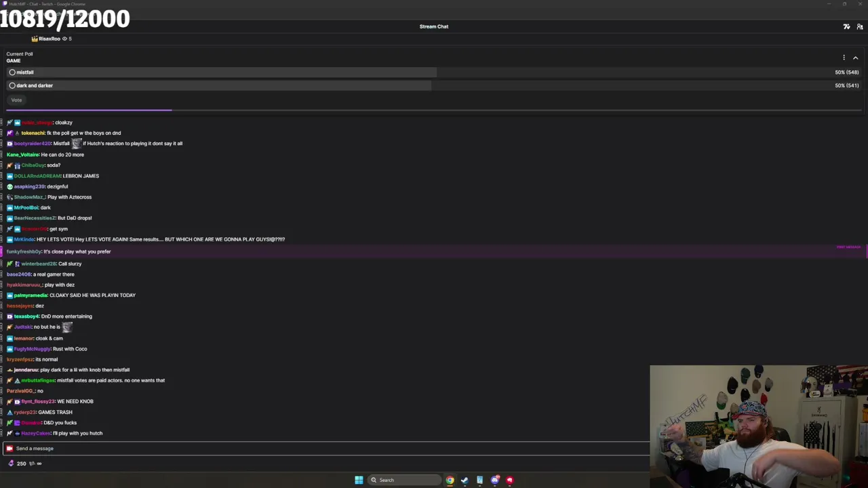Image resolution: width=868 pixels, height=488 pixels.
Task: Open HazeyCakes' user card
Action: coord(36,433)
